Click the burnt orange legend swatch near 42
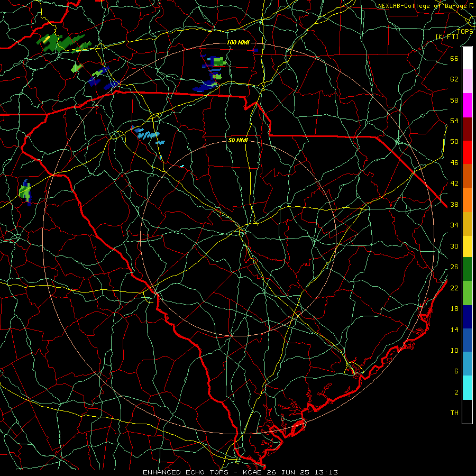 point(467,176)
